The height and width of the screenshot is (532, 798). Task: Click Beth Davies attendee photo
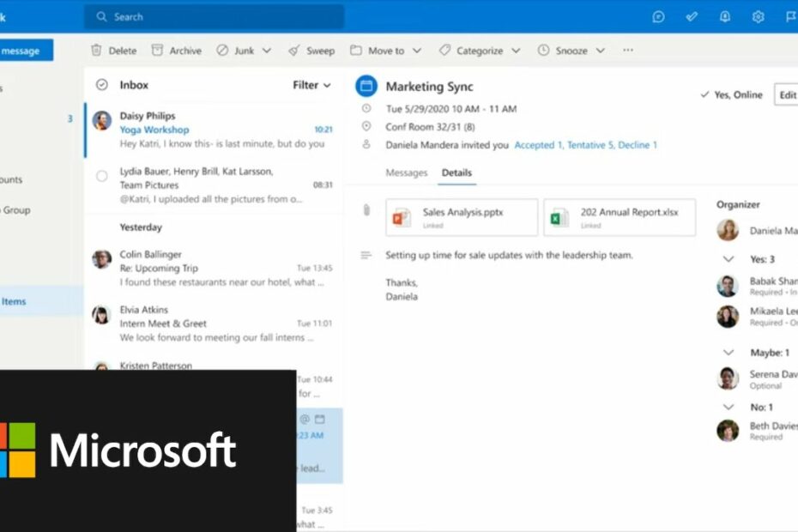click(728, 431)
